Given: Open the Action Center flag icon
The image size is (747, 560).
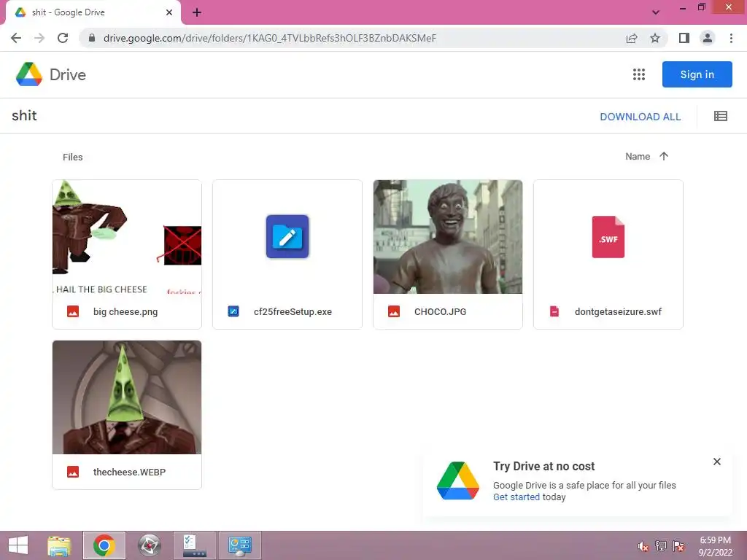Looking at the screenshot, I should click(678, 546).
